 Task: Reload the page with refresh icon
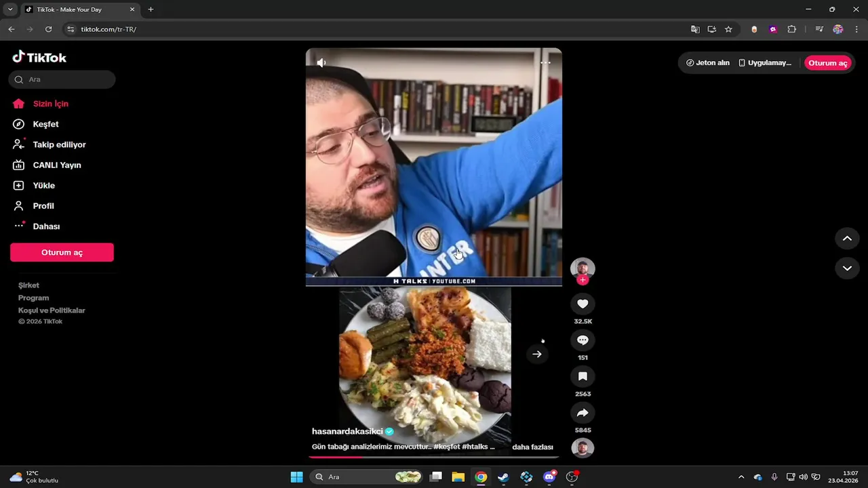tap(48, 29)
